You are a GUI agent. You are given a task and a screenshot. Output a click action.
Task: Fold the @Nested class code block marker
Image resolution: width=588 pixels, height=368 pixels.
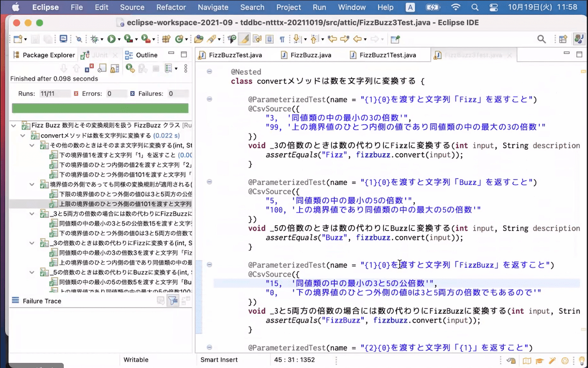click(x=209, y=72)
